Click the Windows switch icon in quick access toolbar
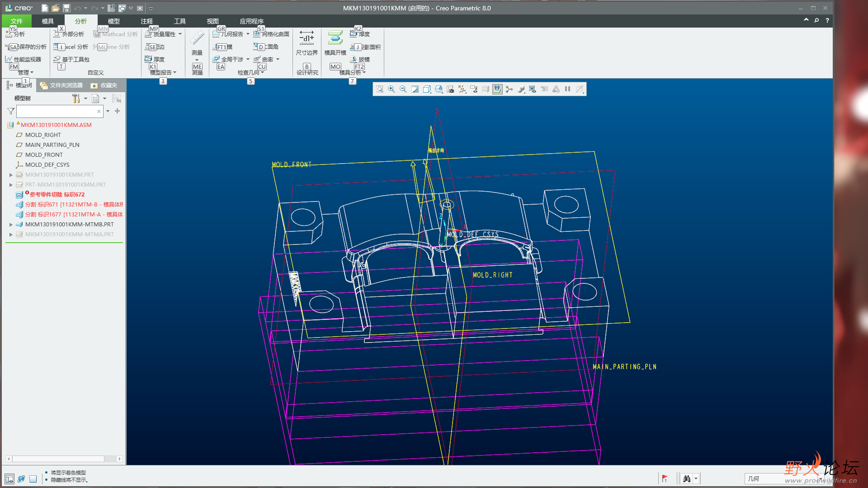868x488 pixels. [122, 8]
